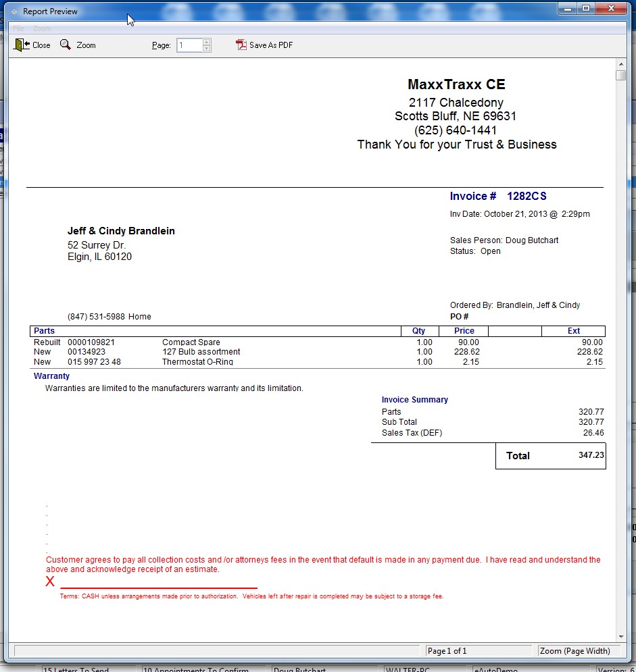Click the Total 347.23 box
Image resolution: width=636 pixels, height=672 pixels.
551,456
